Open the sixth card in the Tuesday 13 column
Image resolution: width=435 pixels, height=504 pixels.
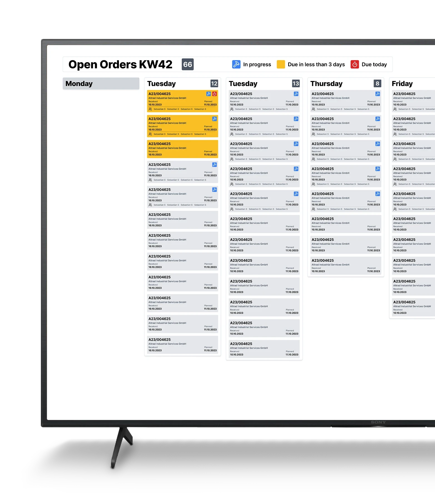coord(264,224)
